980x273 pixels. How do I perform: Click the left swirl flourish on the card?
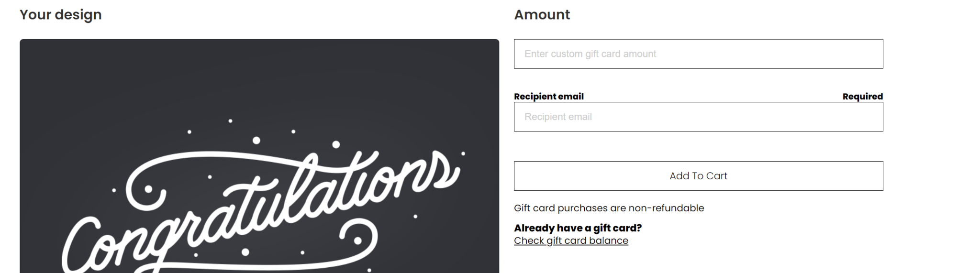(x=146, y=189)
